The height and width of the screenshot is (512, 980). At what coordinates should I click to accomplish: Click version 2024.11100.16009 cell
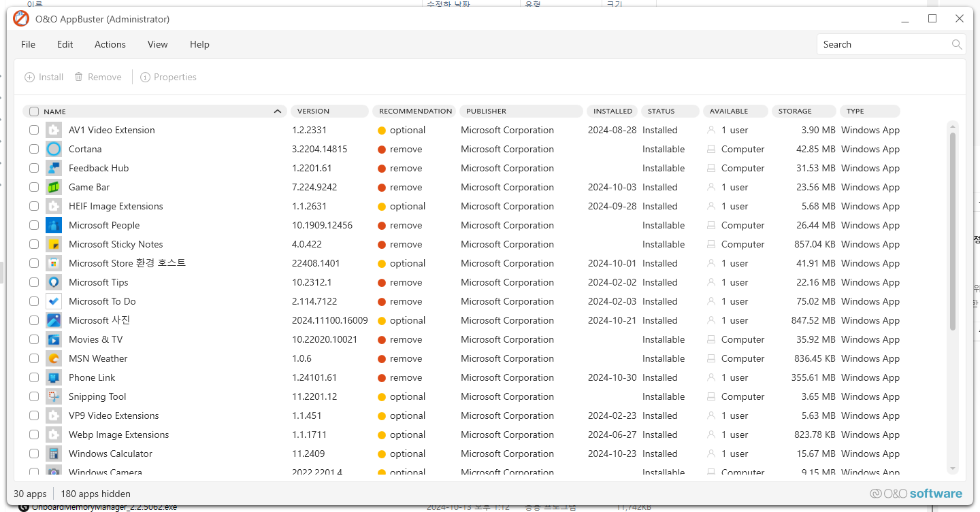(x=330, y=320)
